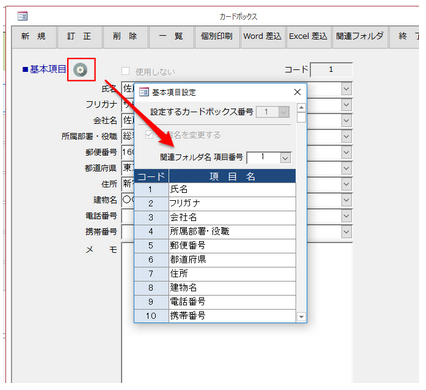The height and width of the screenshot is (390, 426).
Task: Toggle the 使用しない checkbox
Action: click(125, 71)
